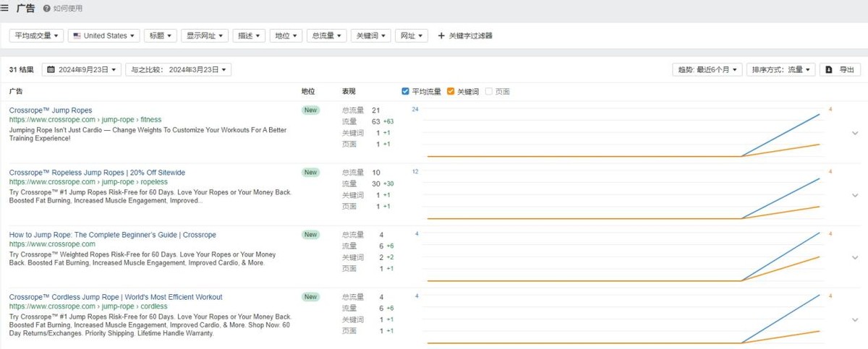The image size is (868, 349).
Task: Click the 地位 column header
Action: click(308, 92)
